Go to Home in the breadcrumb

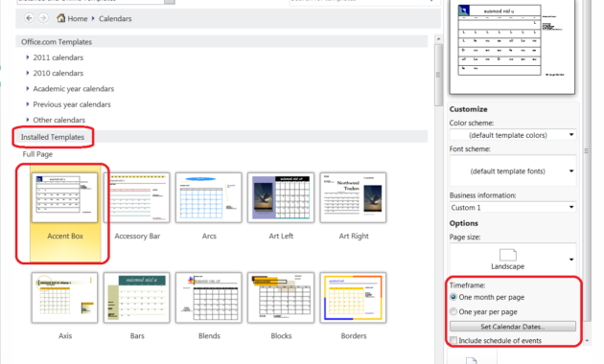pyautogui.click(x=78, y=18)
